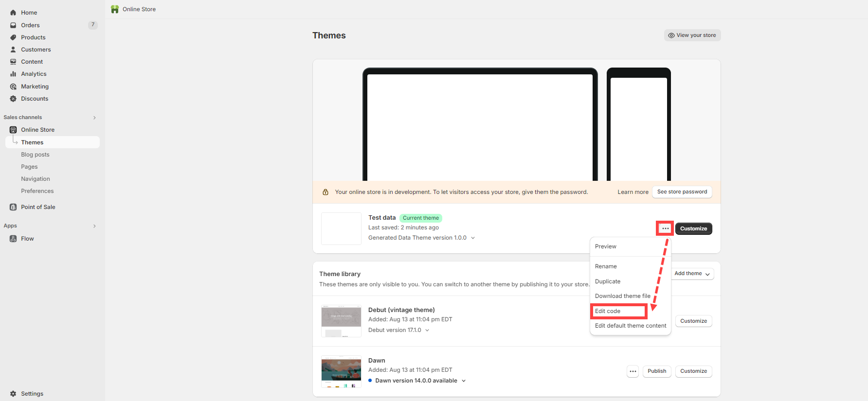Click the Products tag icon

tap(13, 37)
